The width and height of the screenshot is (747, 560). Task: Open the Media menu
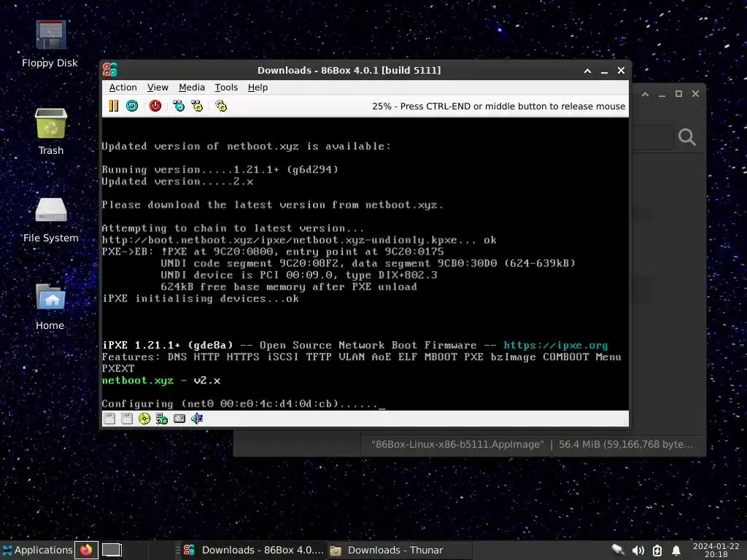192,87
